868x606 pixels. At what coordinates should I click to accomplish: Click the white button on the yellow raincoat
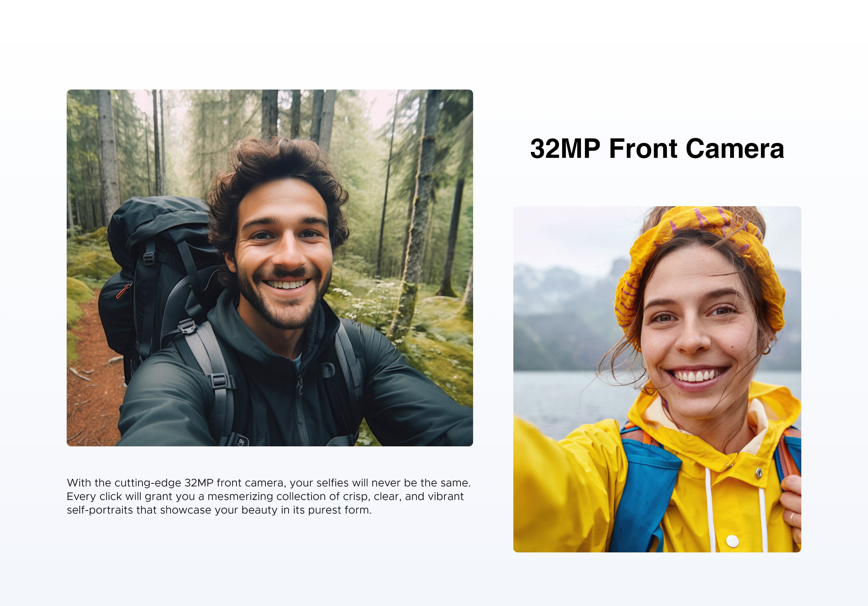point(732,541)
